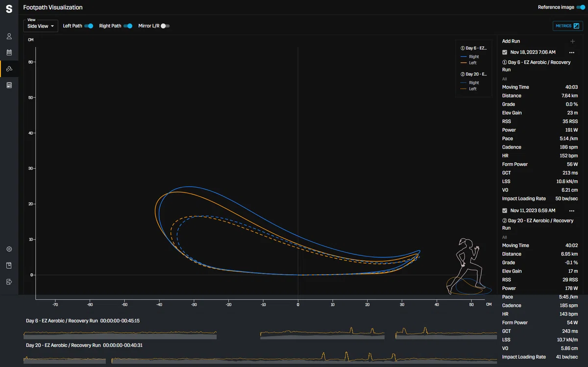Click the plus icon beside Add Run
This screenshot has width=588, height=367.
(x=572, y=42)
